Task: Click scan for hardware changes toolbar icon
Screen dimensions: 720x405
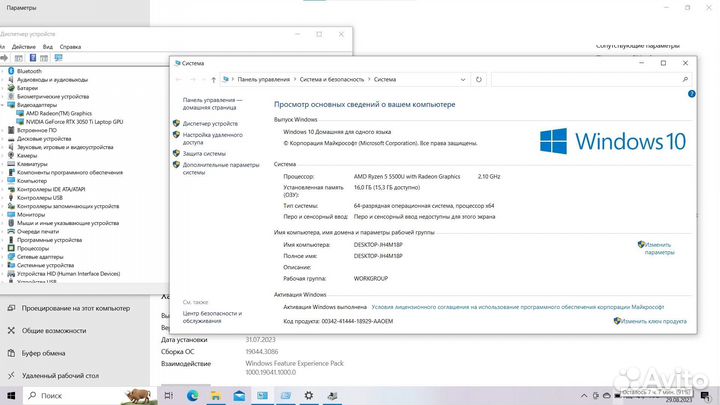Action: click(x=58, y=58)
